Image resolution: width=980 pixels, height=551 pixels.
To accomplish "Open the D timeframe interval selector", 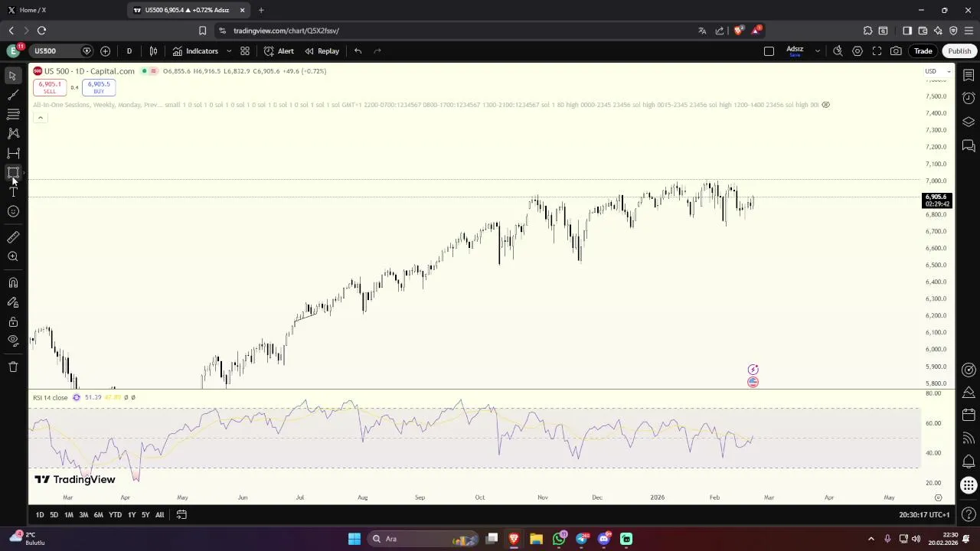I will click(x=129, y=51).
